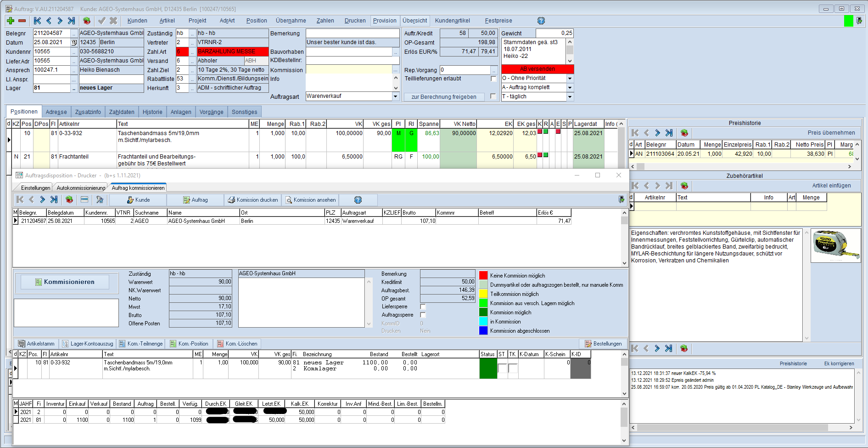Click the Komission drucken printer button
Screen dimensions: 868x448
tap(253, 200)
